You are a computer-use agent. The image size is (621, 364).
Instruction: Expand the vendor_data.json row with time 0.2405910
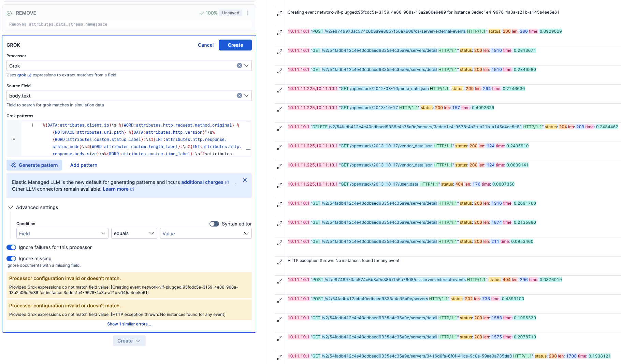tap(280, 147)
